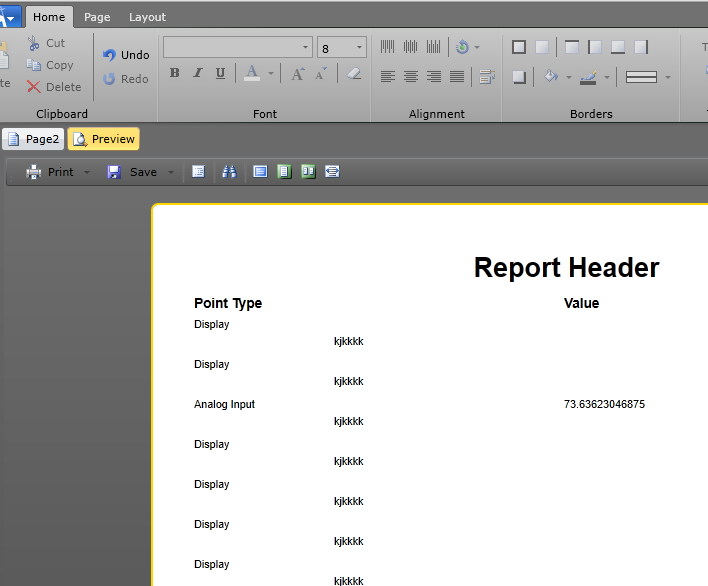Click the eraser clear formatting icon
This screenshot has width=708, height=586.
(354, 73)
